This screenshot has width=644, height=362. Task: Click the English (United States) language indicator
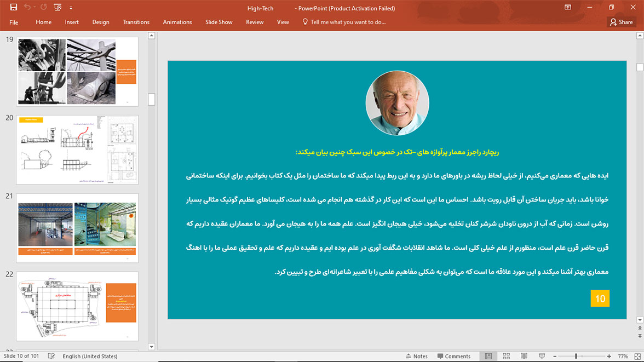(x=90, y=356)
